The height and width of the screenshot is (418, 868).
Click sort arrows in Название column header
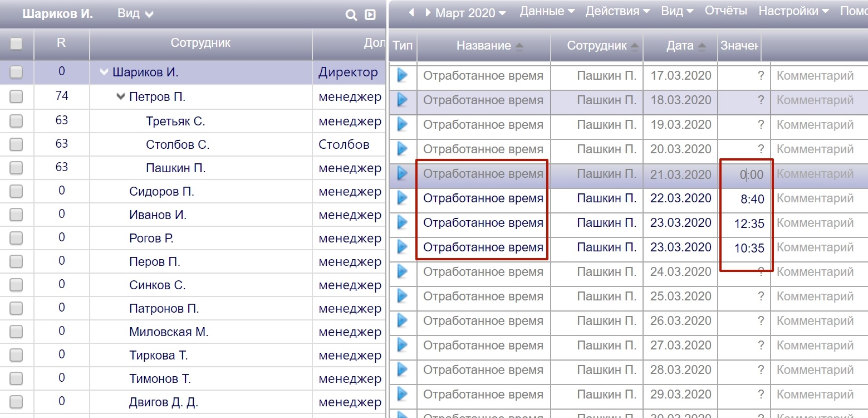pos(519,46)
